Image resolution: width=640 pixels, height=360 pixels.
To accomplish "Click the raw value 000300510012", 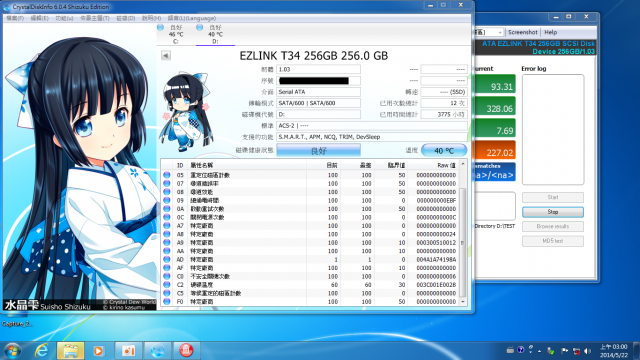I will click(x=436, y=242).
